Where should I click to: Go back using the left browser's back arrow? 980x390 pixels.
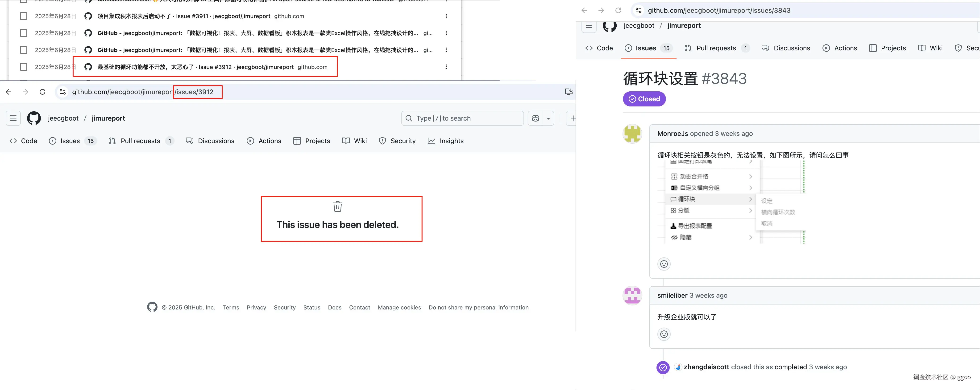(8, 92)
